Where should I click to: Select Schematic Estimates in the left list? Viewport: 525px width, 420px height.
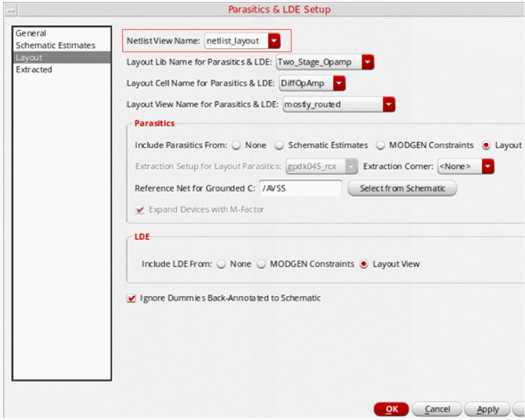55,45
